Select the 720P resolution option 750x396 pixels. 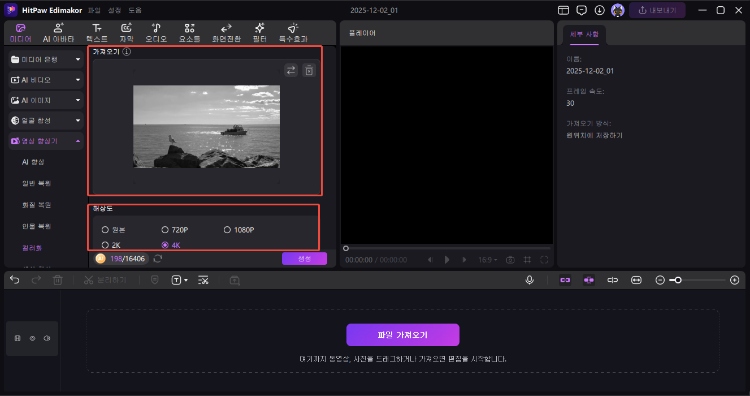(x=175, y=230)
